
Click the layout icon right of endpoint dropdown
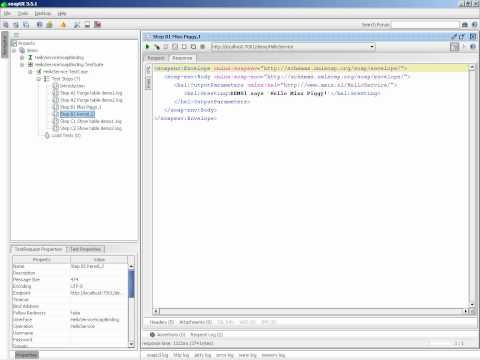pyautogui.click(x=454, y=47)
